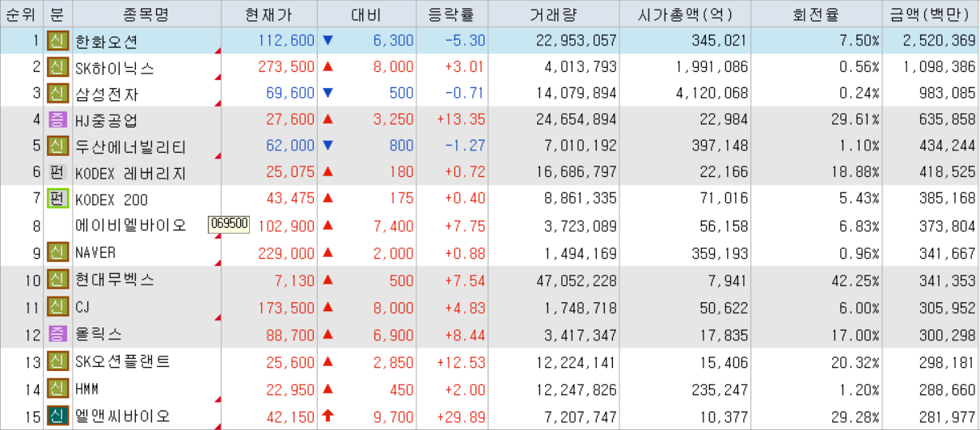Click the red up arrow in 에이비엘바이오 row
Screen dimensions: 980x430
327,226
